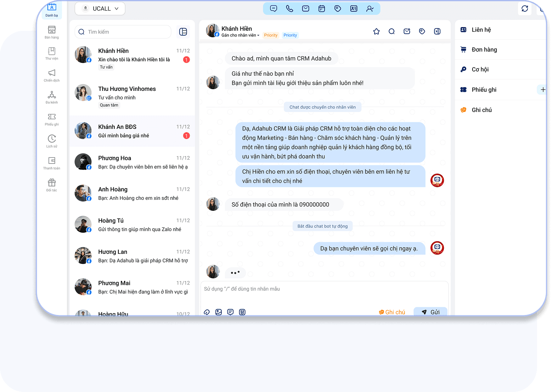Insert image using the picture icon
Image resolution: width=552 pixels, height=392 pixels.
point(218,312)
